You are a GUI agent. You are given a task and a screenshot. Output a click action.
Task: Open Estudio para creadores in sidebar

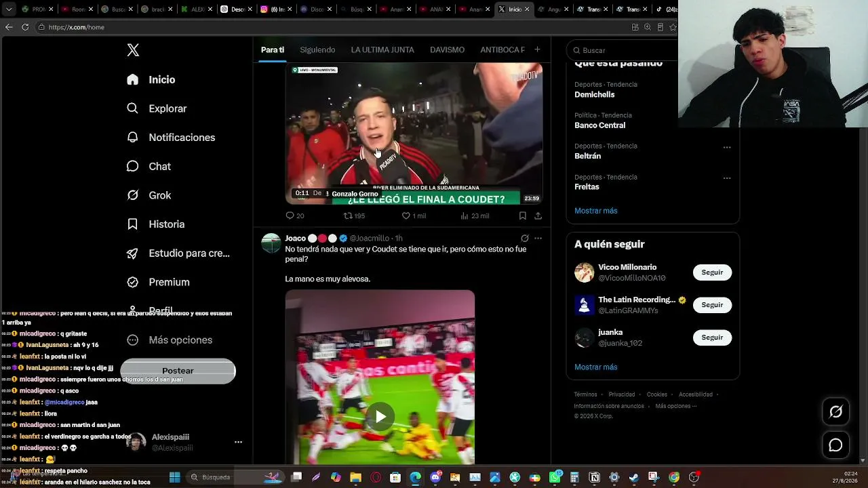(178, 253)
